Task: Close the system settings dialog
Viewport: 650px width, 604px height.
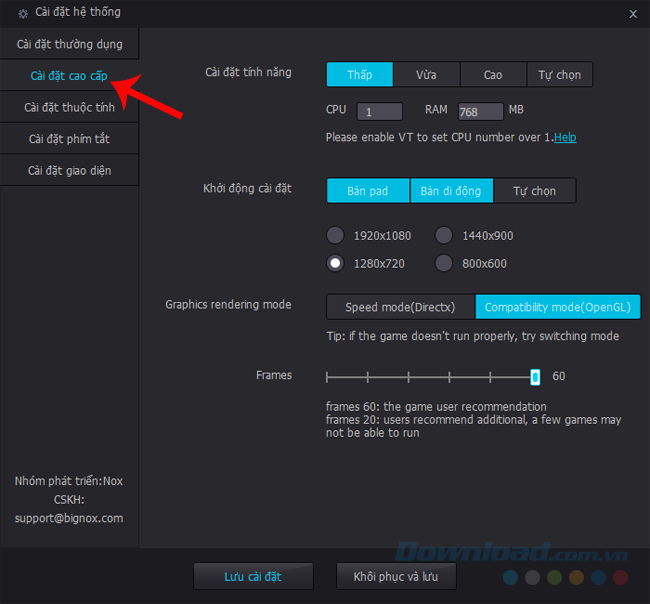Action: [633, 14]
